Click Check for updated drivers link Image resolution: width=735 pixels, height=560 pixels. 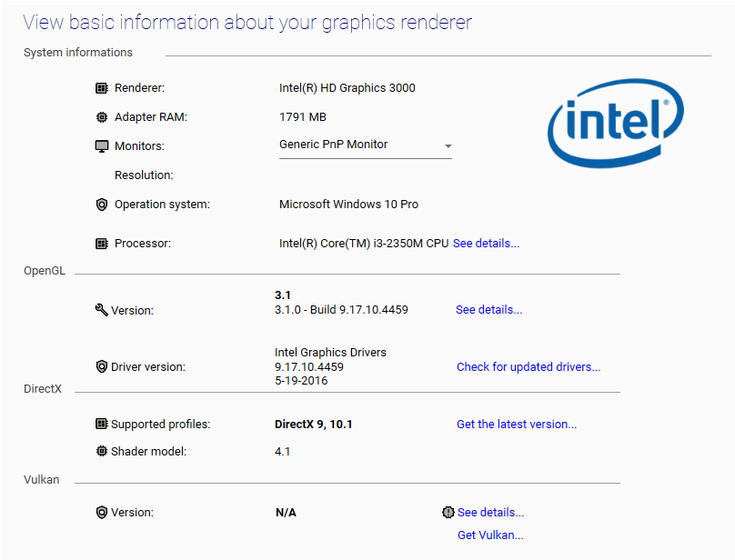pos(529,367)
